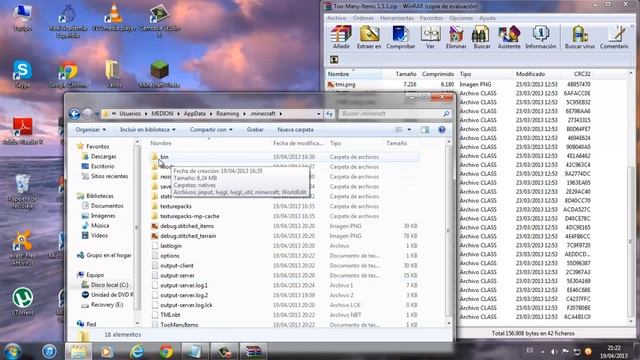Screen dimensions: 640x360
Task: Click the WinRAR Buscar icon
Action: tap(482, 37)
